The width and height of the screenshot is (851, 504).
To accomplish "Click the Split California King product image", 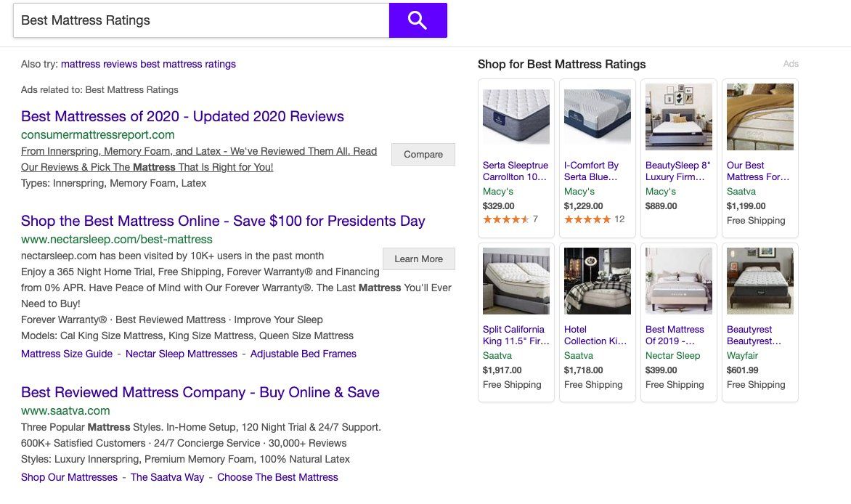I will (516, 281).
